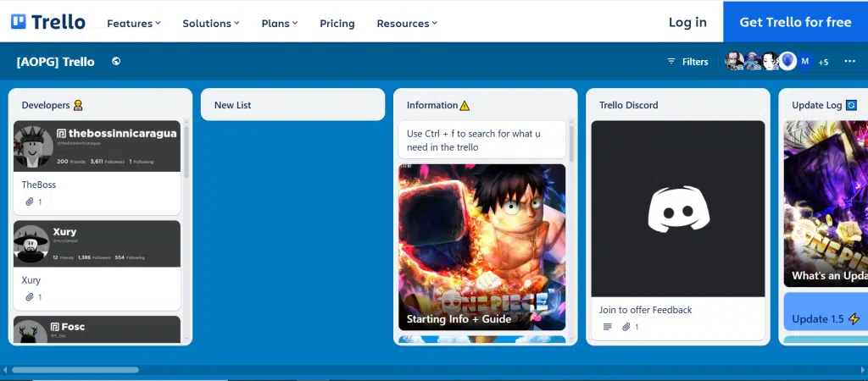Click the Trello logo in header

pyautogui.click(x=47, y=22)
